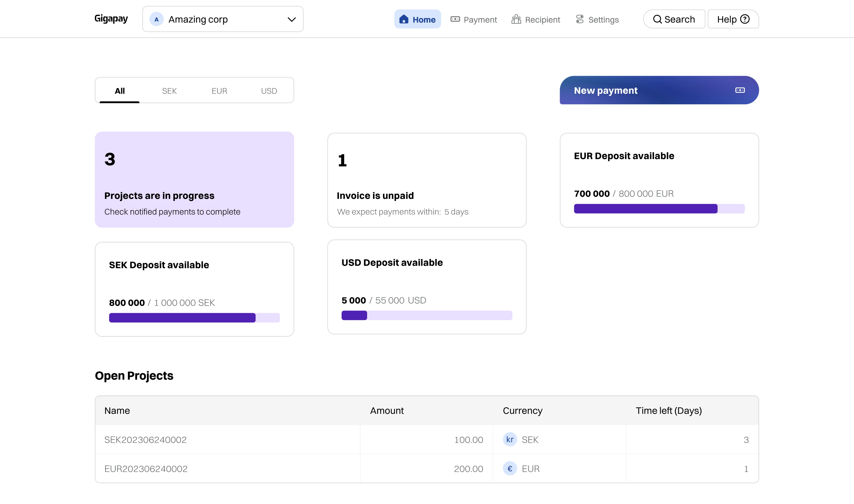Image resolution: width=854 pixels, height=504 pixels.
Task: Switch to the EUR currency tab
Action: point(219,91)
